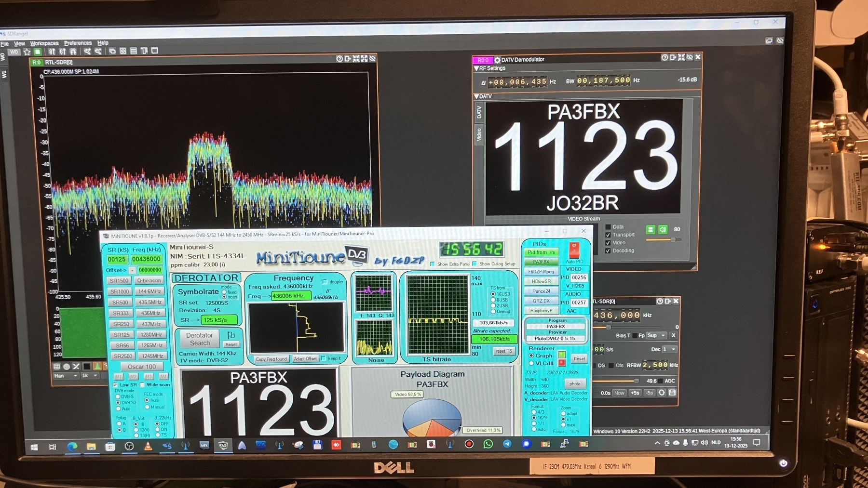Image resolution: width=868 pixels, height=488 pixels.
Task: Open the Dec decimation dropdown
Action: point(670,349)
